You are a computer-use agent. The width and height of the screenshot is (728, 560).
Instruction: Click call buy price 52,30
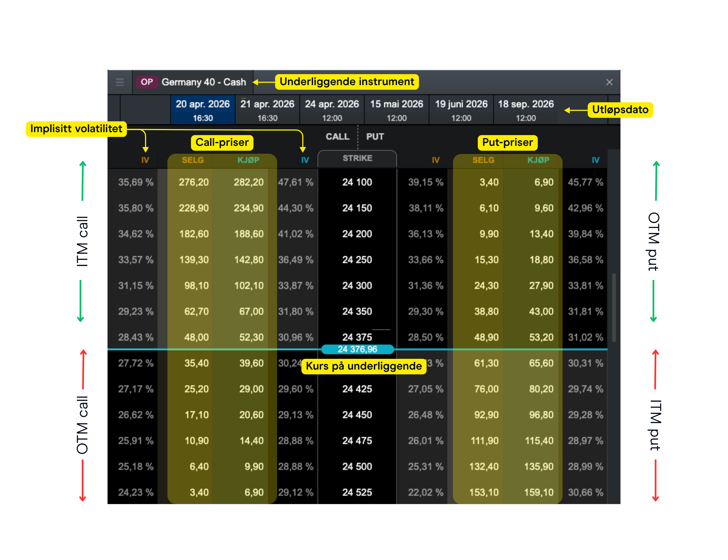251,337
